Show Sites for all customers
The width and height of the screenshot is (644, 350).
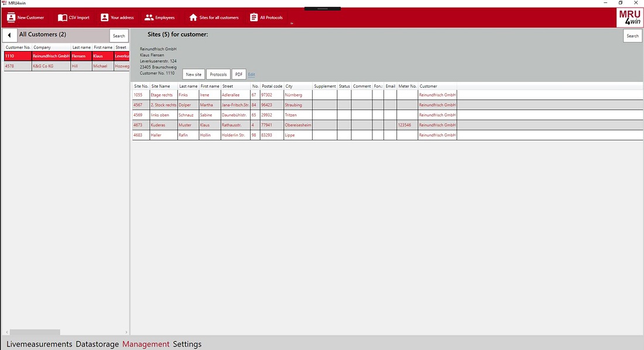(x=193, y=18)
